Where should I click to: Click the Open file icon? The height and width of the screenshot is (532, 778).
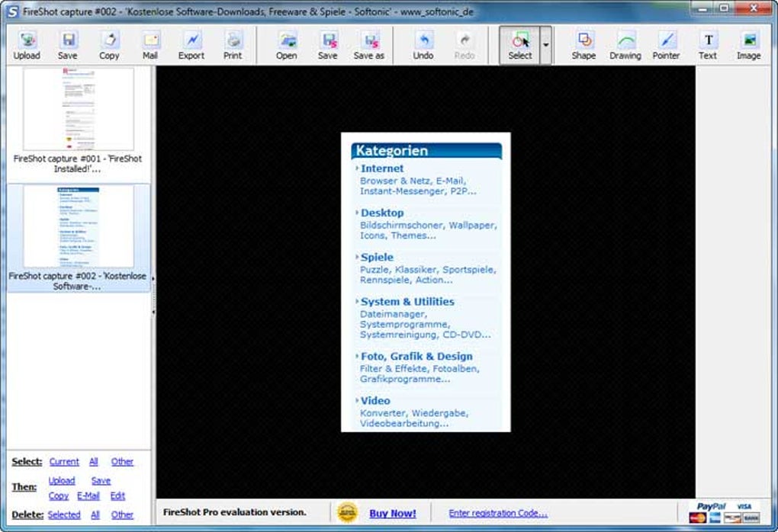287,46
